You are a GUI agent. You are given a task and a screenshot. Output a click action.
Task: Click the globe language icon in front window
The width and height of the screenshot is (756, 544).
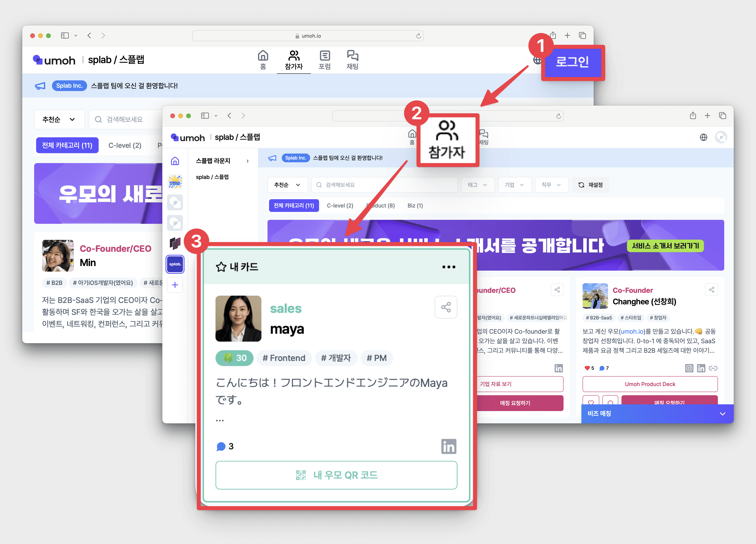pyautogui.click(x=703, y=137)
